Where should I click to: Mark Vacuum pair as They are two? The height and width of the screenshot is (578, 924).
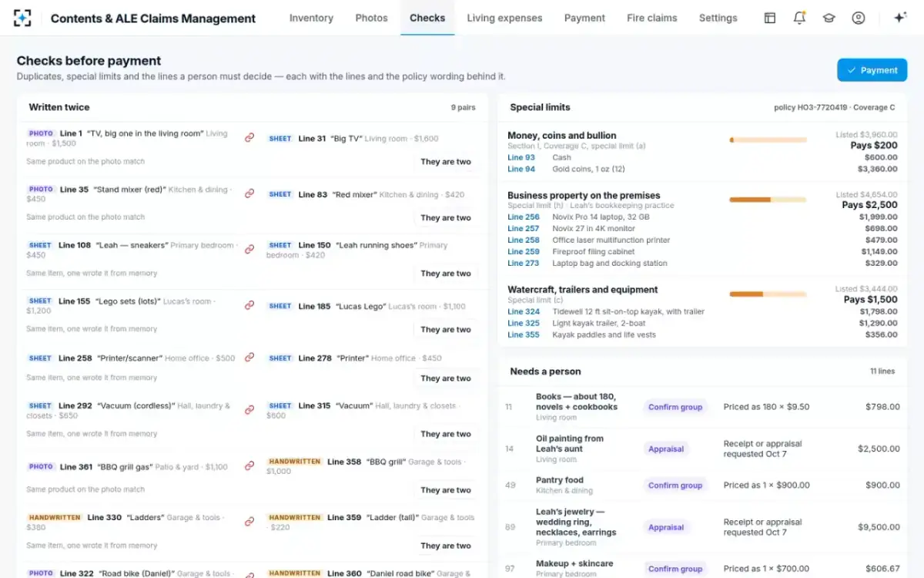446,434
